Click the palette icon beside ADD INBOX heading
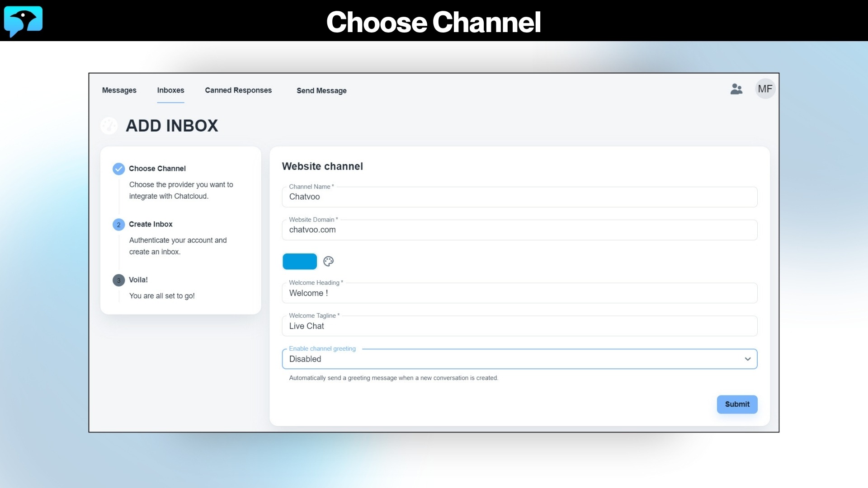 [x=109, y=126]
